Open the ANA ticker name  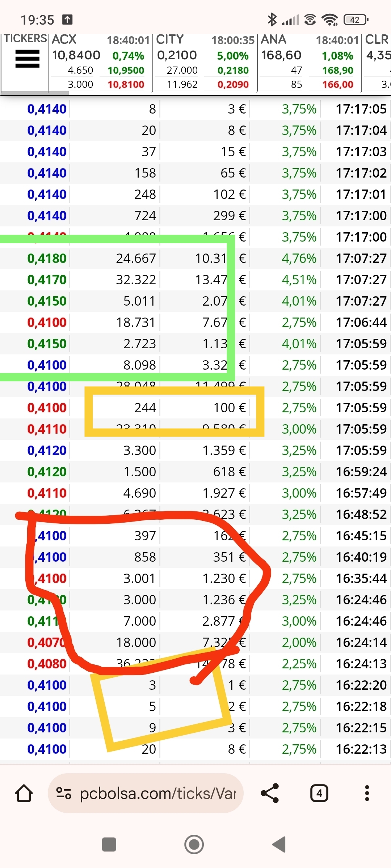(274, 39)
